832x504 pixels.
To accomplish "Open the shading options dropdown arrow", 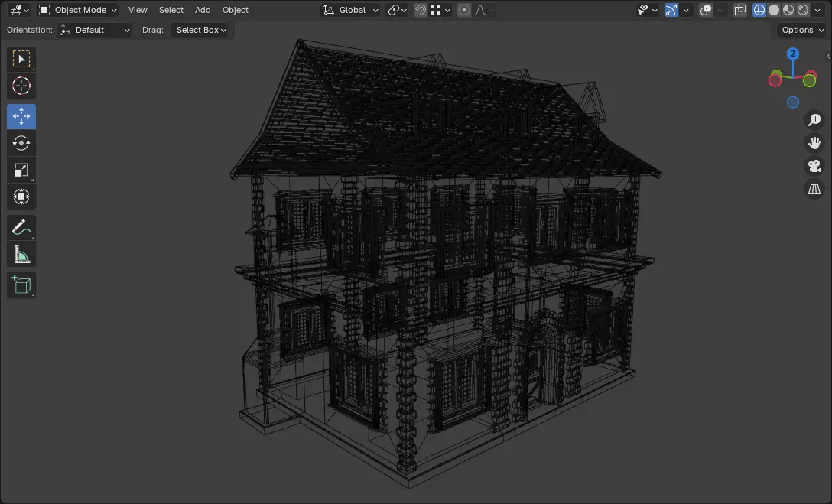I will coord(817,10).
